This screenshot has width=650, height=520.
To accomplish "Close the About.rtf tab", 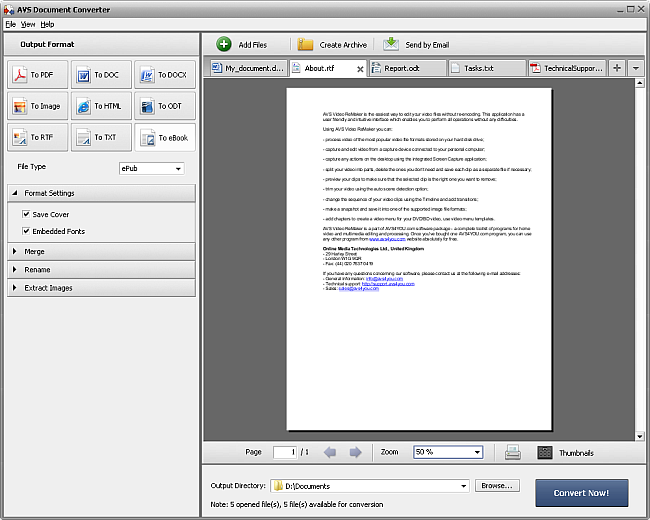I will (360, 69).
